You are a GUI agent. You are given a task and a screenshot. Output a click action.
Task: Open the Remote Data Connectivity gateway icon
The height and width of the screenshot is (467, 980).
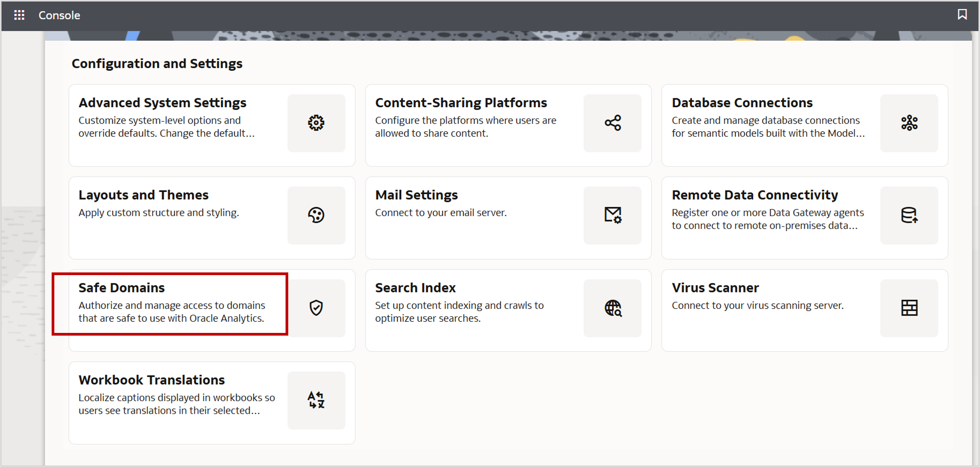pyautogui.click(x=909, y=215)
